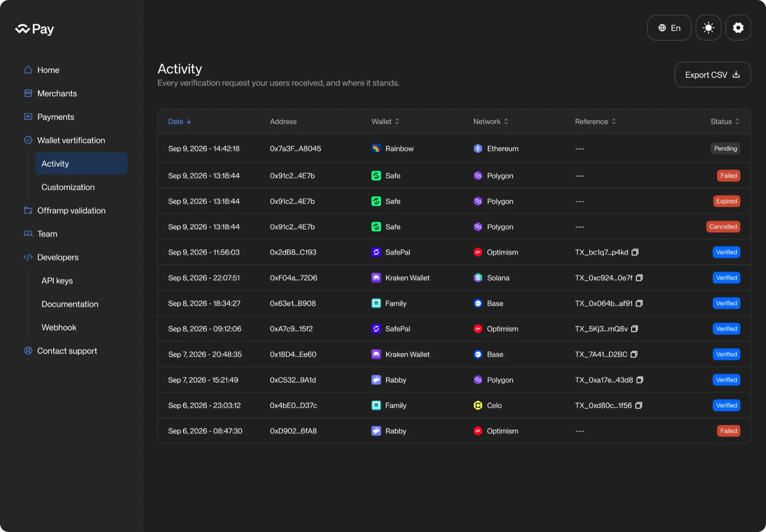Click Optimism icon in 08:47:30 row
The height and width of the screenshot is (532, 766).
pyautogui.click(x=478, y=431)
